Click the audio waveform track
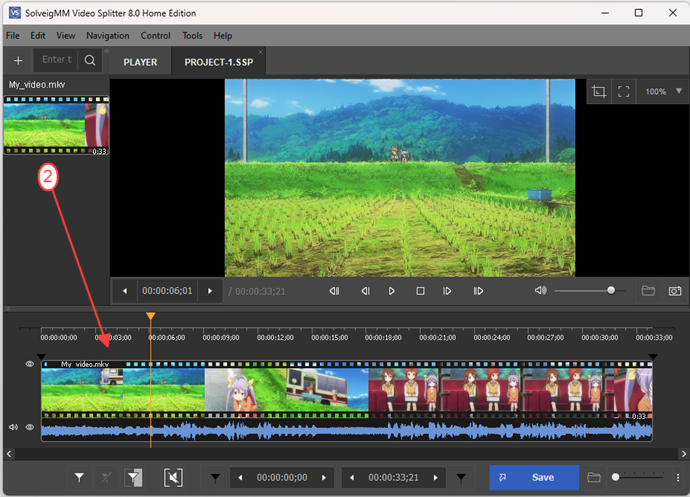The image size is (690, 497). point(347,431)
